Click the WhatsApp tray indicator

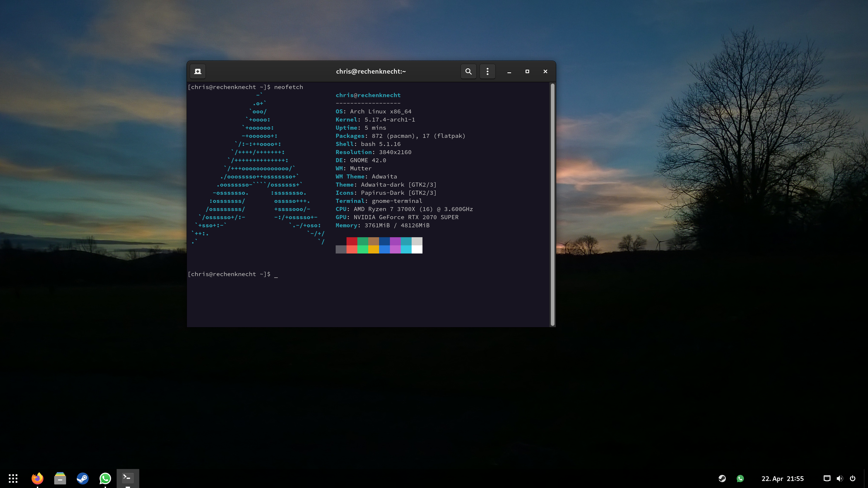(740, 479)
